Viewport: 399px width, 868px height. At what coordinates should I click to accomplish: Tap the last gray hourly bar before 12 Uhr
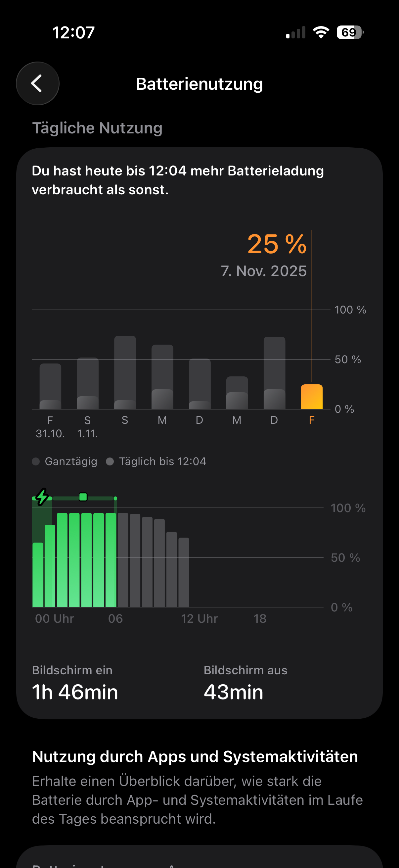(x=184, y=572)
